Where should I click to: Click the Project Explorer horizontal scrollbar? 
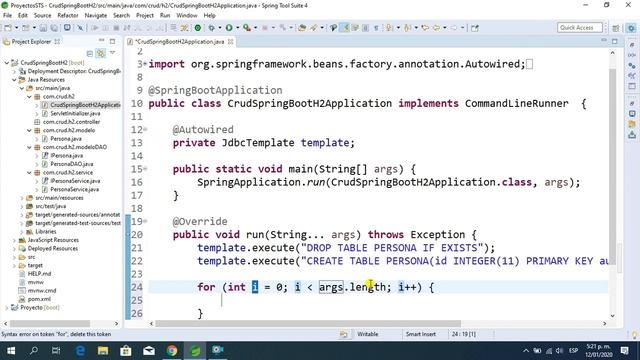point(50,323)
